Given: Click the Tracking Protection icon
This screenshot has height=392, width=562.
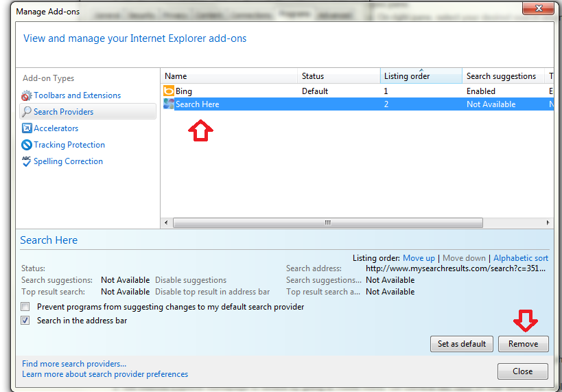Looking at the screenshot, I should (x=27, y=145).
